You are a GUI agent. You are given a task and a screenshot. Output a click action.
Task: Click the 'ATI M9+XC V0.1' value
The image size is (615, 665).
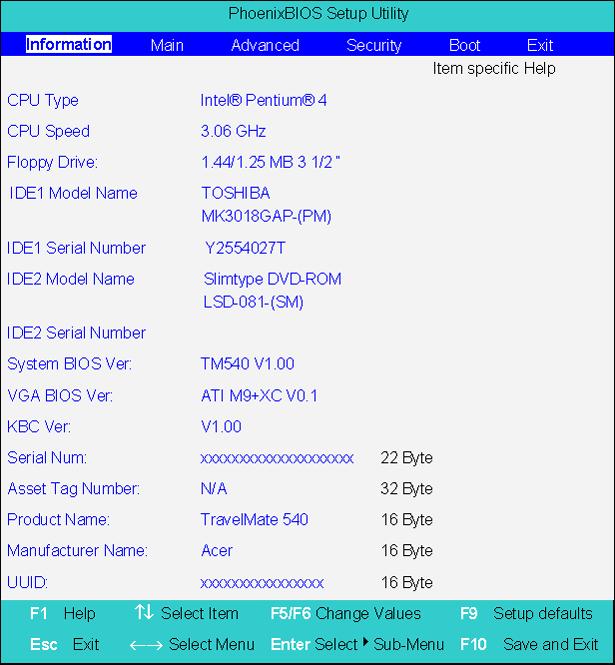coord(259,395)
